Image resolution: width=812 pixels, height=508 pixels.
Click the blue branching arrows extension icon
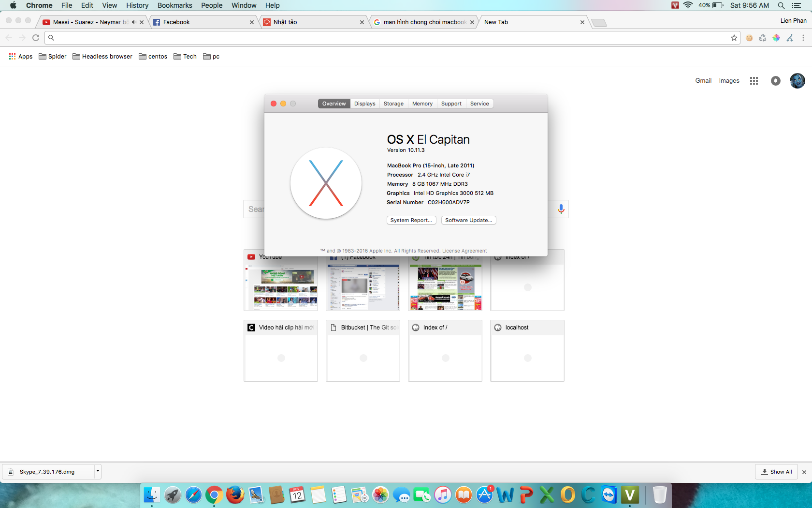click(790, 38)
